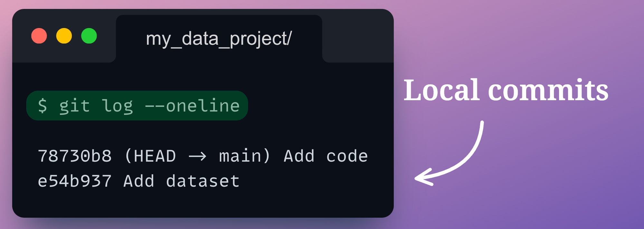This screenshot has width=644, height=229.
Task: Click the yellow minimize window dot
Action: point(64,36)
